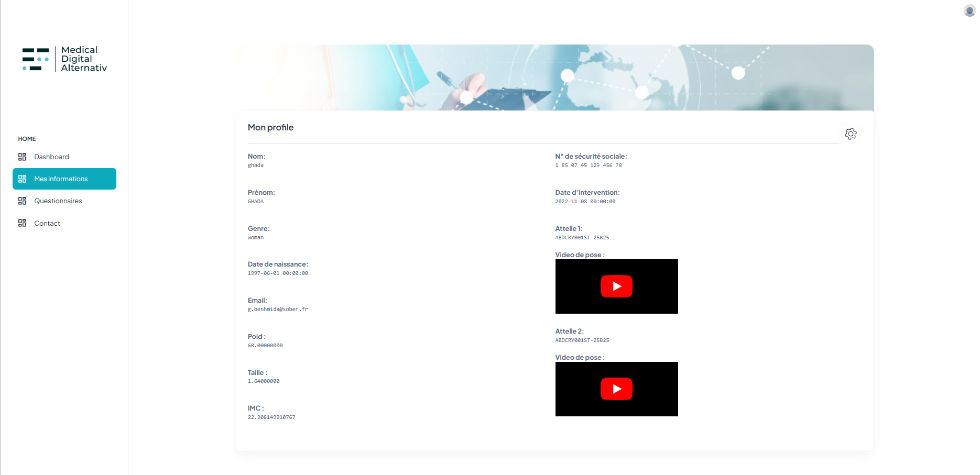The height and width of the screenshot is (475, 980).
Task: Click the email address g.benhmida@sober.fr
Action: [278, 310]
